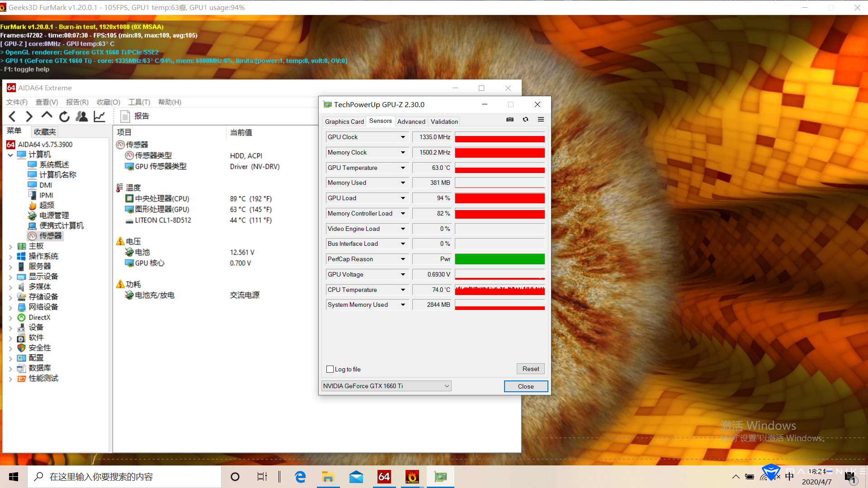
Task: Expand 显示设备 tree node
Action: tap(10, 277)
